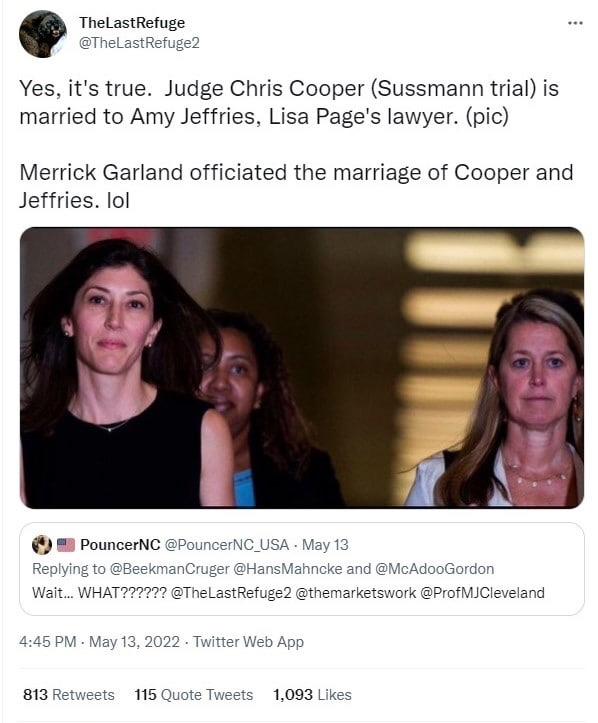The width and height of the screenshot is (598, 723).
Task: View the 813 Retweets list
Action: [69, 694]
